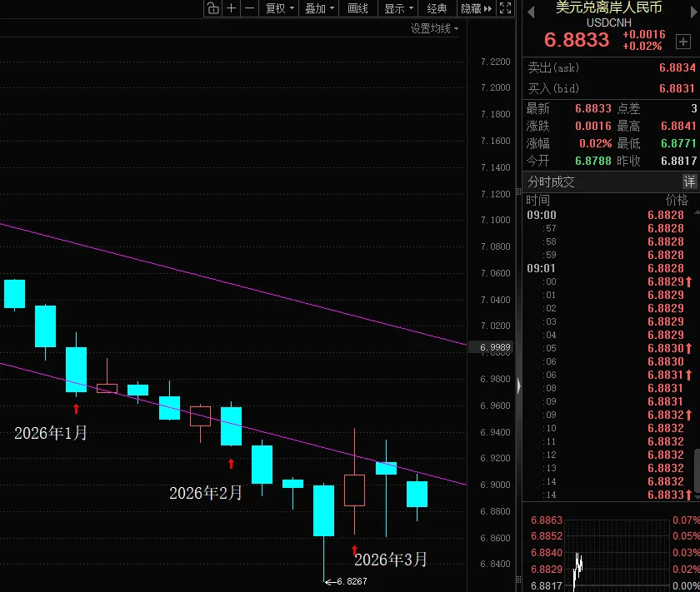Open the 复权 dropdown
This screenshot has height=592, width=700.
pos(279,8)
